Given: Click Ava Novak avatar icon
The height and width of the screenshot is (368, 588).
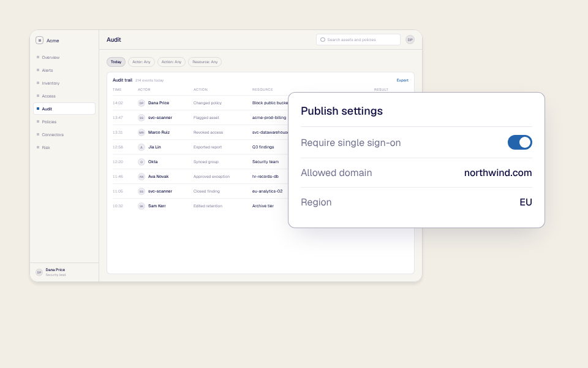Looking at the screenshot, I should [x=141, y=177].
